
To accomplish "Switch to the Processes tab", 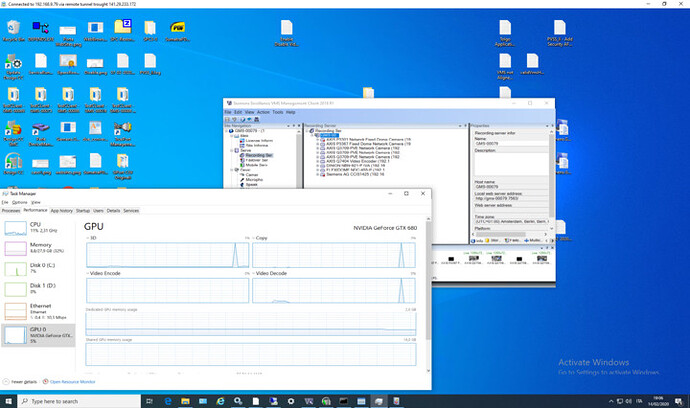I will point(10,211).
